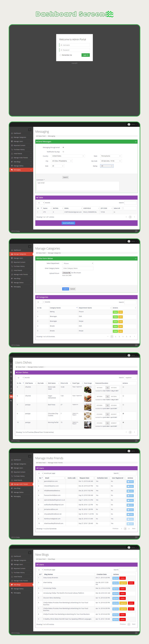This screenshot has width=149, height=644.
Task: Select Notification by App radio button
Action: 63,152
